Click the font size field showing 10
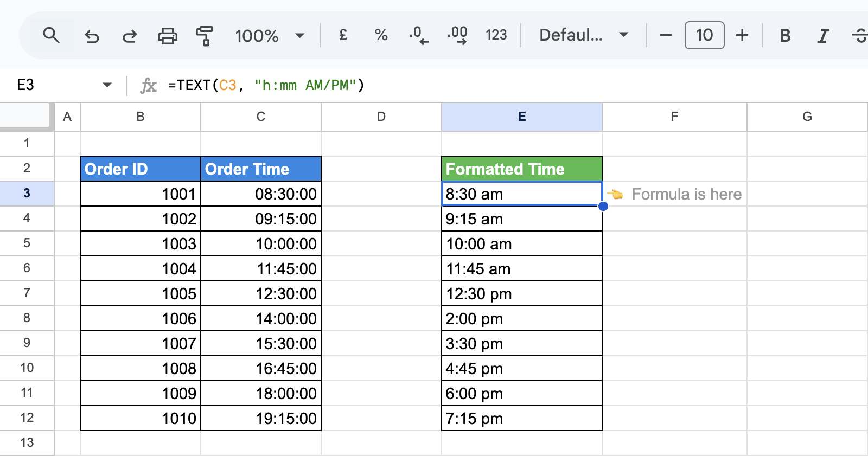Viewport: 868px width, 456px height. pyautogui.click(x=704, y=36)
